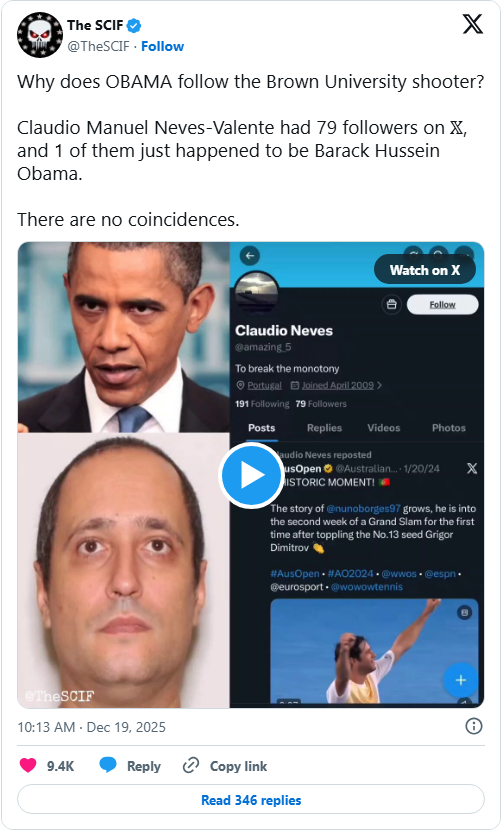
Task: Click the blue verified badge next to The SCIF
Action: tap(134, 25)
